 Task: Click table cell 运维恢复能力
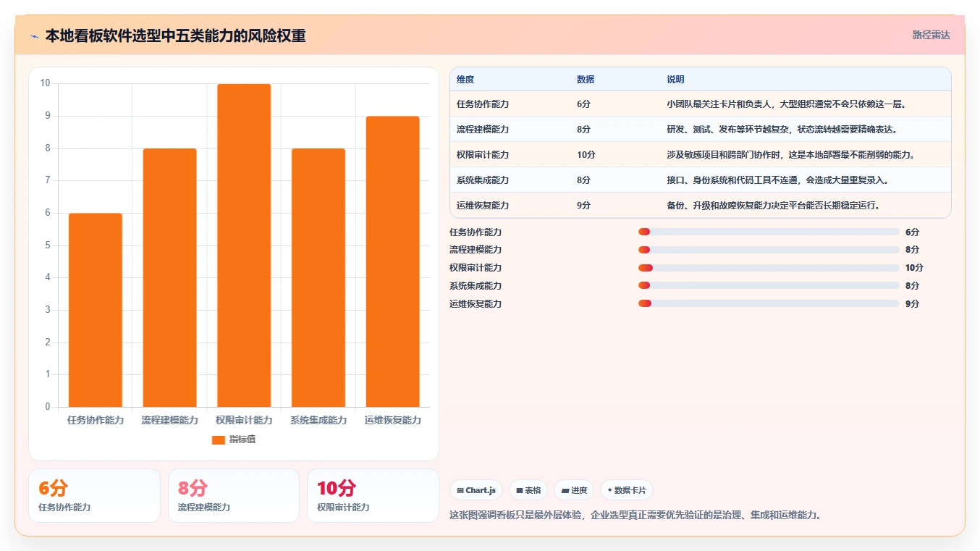point(483,206)
